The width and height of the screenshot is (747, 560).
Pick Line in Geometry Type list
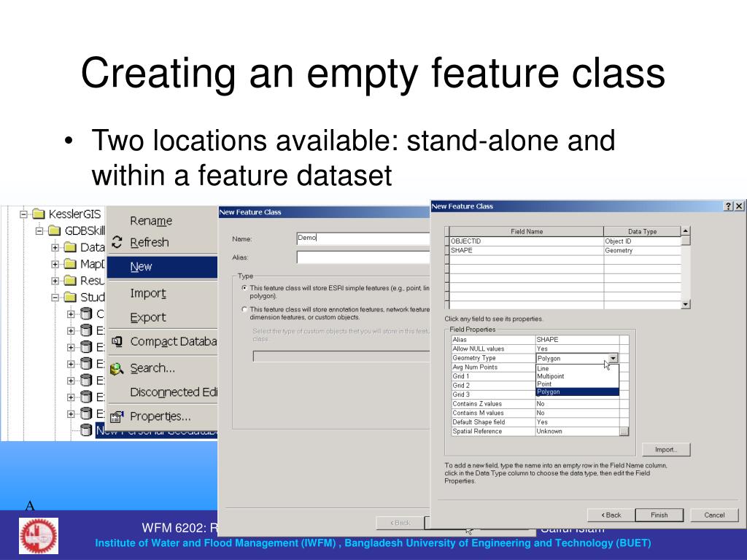(x=578, y=368)
